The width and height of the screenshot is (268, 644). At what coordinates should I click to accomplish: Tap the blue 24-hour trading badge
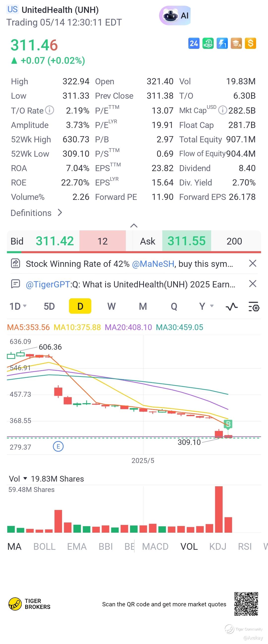(194, 43)
